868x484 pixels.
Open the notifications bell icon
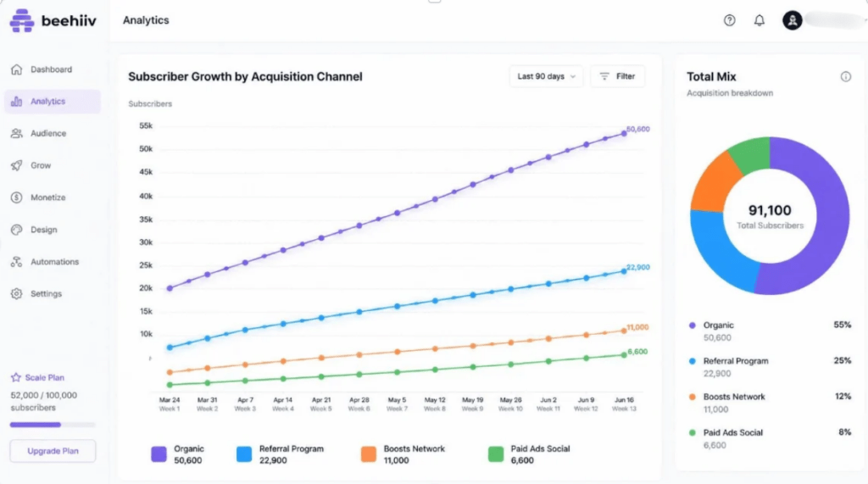(x=759, y=20)
